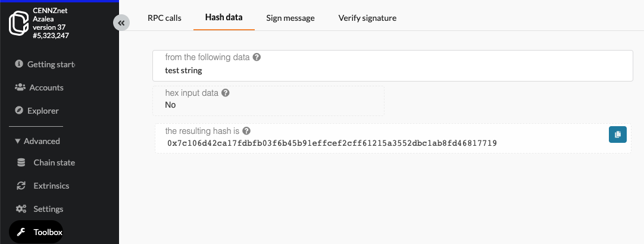Image resolution: width=644 pixels, height=244 pixels.
Task: Select the Hash data tab
Action: [224, 18]
